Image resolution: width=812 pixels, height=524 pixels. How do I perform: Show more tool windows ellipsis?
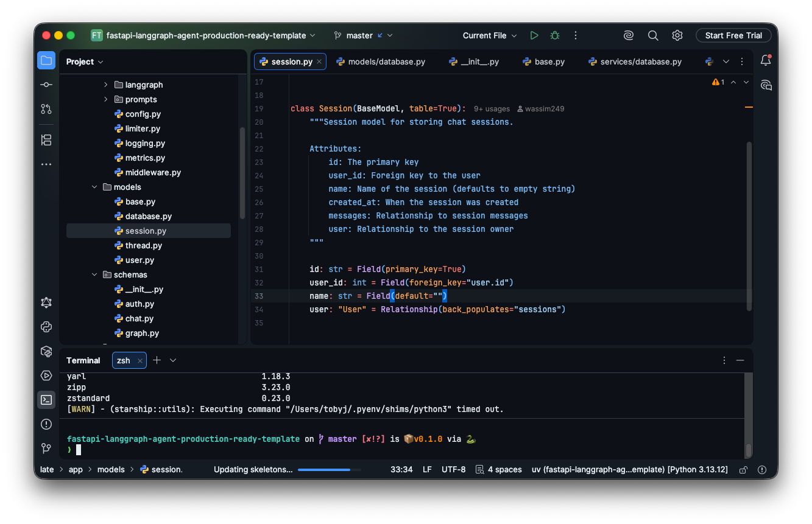(x=46, y=164)
